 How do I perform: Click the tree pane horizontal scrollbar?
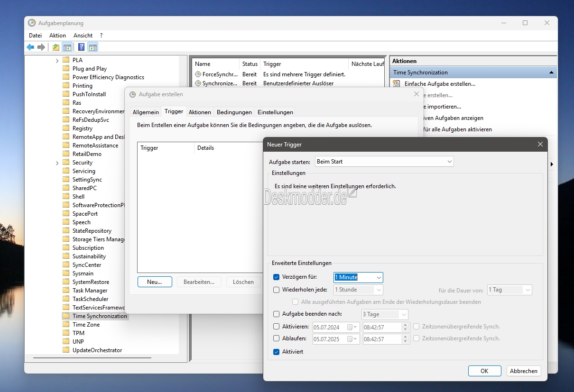coord(93,358)
